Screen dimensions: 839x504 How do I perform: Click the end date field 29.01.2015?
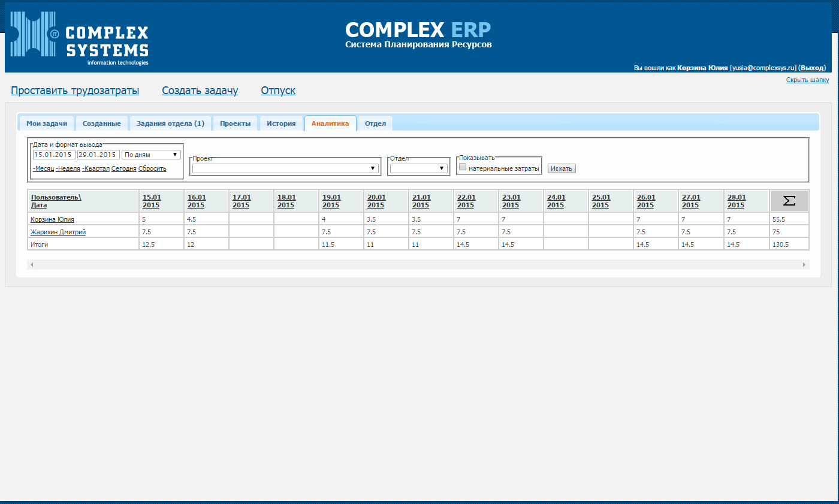coord(98,155)
